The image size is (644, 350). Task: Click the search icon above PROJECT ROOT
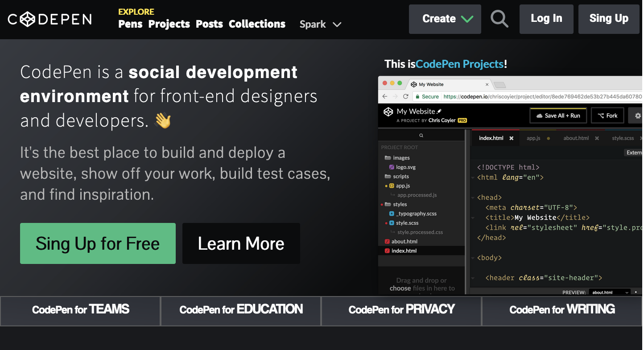[421, 135]
